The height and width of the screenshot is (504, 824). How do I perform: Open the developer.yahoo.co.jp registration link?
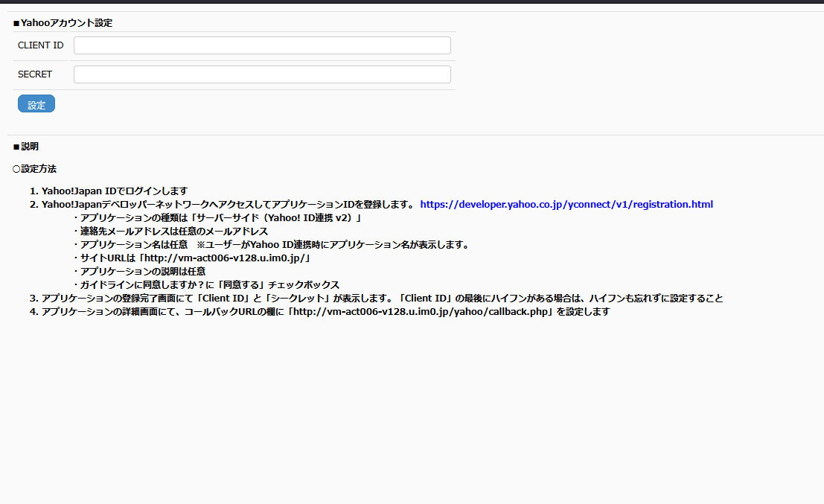coord(566,204)
